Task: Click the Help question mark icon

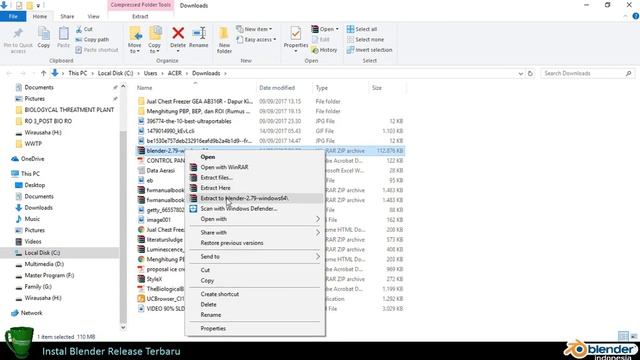Action: click(x=636, y=16)
